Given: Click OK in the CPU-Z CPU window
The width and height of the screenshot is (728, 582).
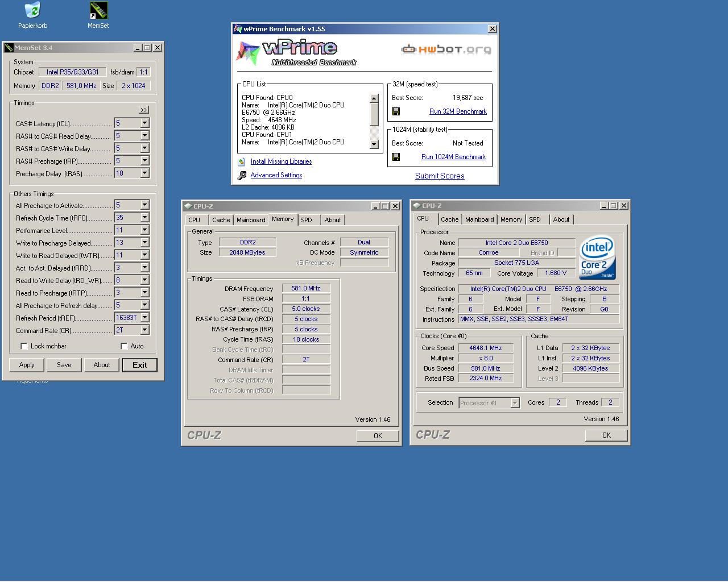Looking at the screenshot, I should [x=606, y=435].
